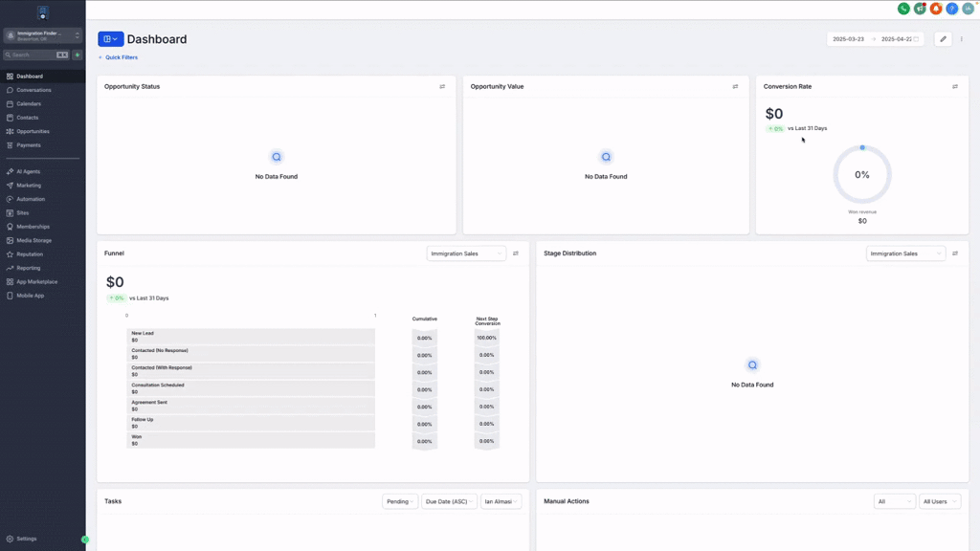This screenshot has height=551, width=980.
Task: Go to Opportunities in the sidebar
Action: [x=33, y=131]
